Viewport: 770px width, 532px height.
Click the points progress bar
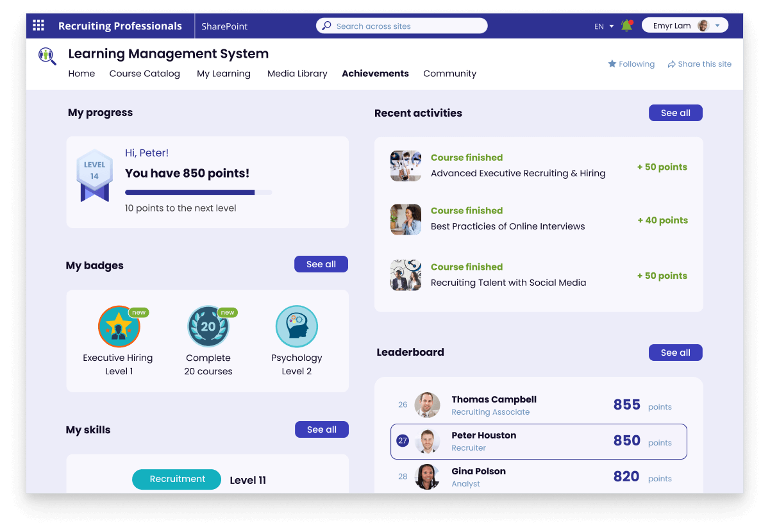click(x=198, y=192)
